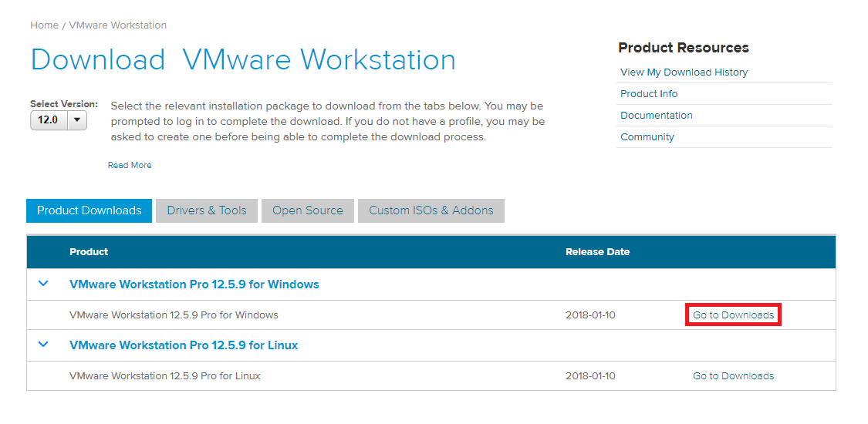The image size is (868, 424).
Task: Open the Drivers & Tools tab
Action: click(207, 210)
